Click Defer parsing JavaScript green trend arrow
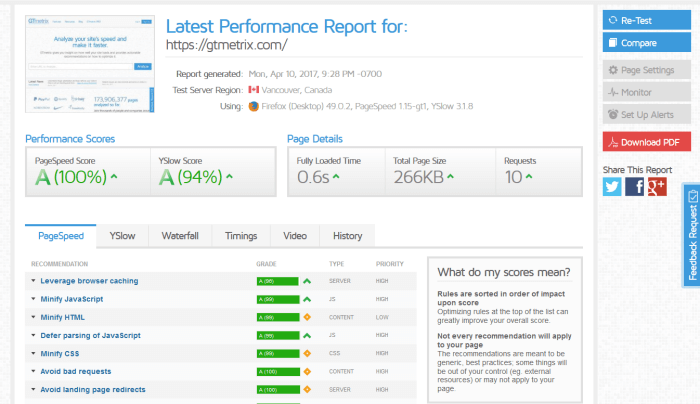The width and height of the screenshot is (700, 404). tap(307, 335)
